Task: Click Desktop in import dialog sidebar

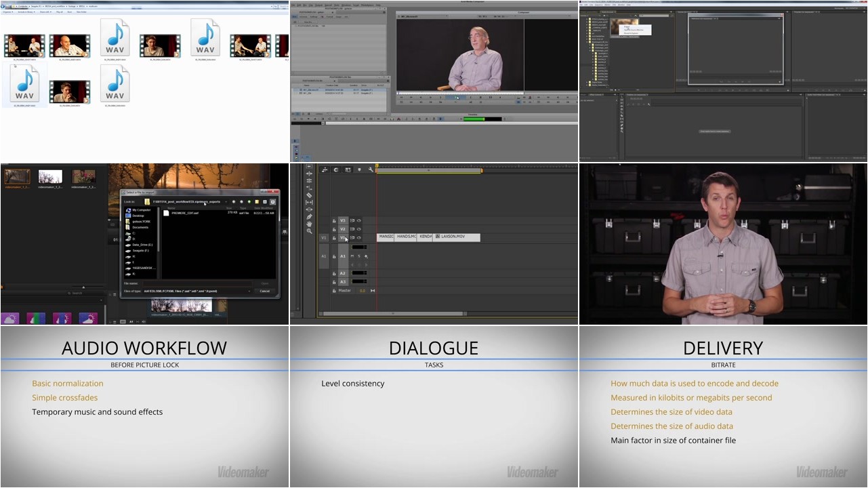Action: click(x=138, y=216)
